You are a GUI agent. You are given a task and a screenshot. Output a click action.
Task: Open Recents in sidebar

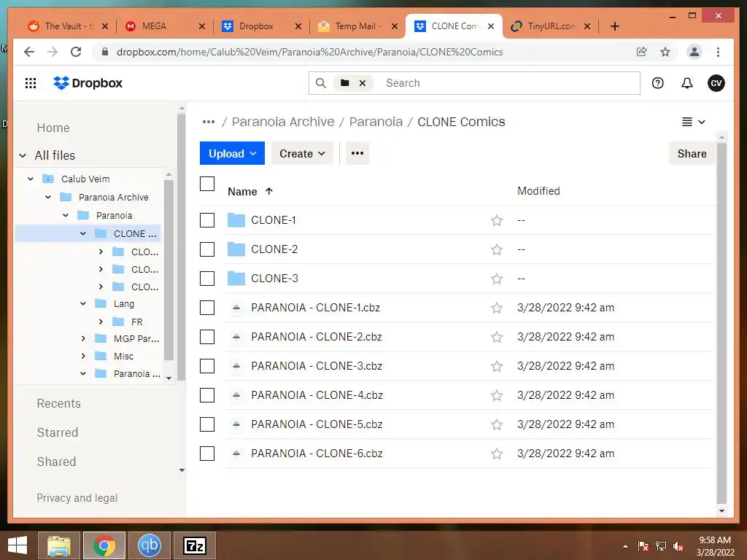58,404
